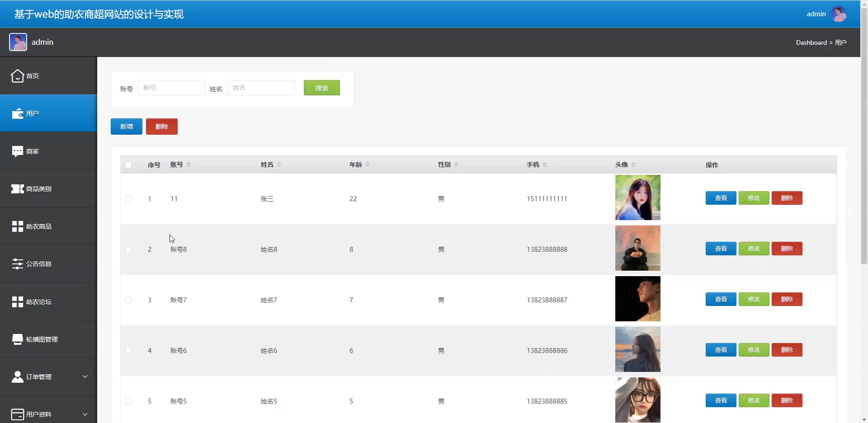This screenshot has height=423, width=868.
Task: Click the admin avatar in top right header
Action: 839,14
